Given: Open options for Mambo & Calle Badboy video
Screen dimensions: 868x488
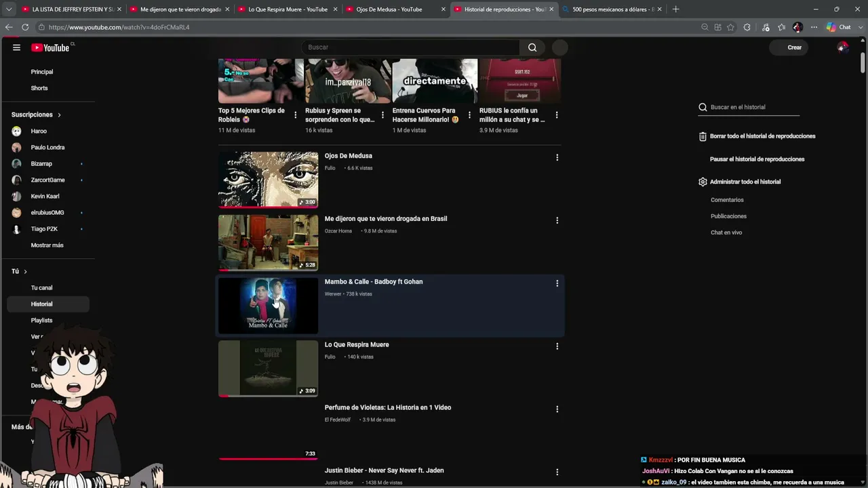Looking at the screenshot, I should [x=557, y=283].
